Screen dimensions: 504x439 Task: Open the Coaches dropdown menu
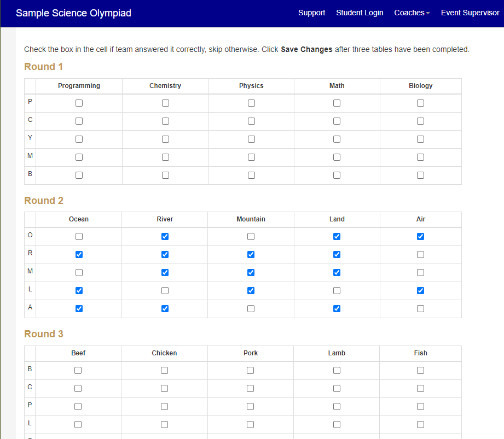(x=412, y=13)
